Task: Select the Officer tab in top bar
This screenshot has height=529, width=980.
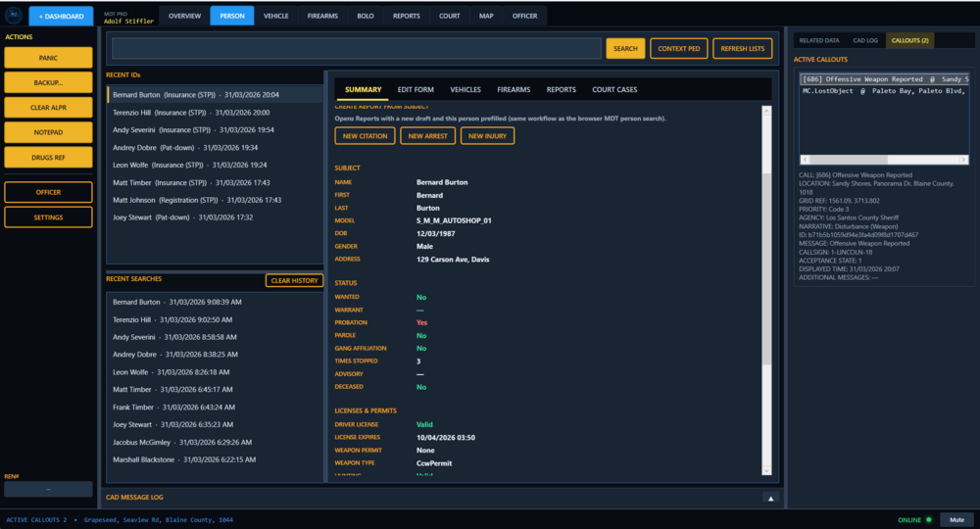Action: pyautogui.click(x=524, y=17)
